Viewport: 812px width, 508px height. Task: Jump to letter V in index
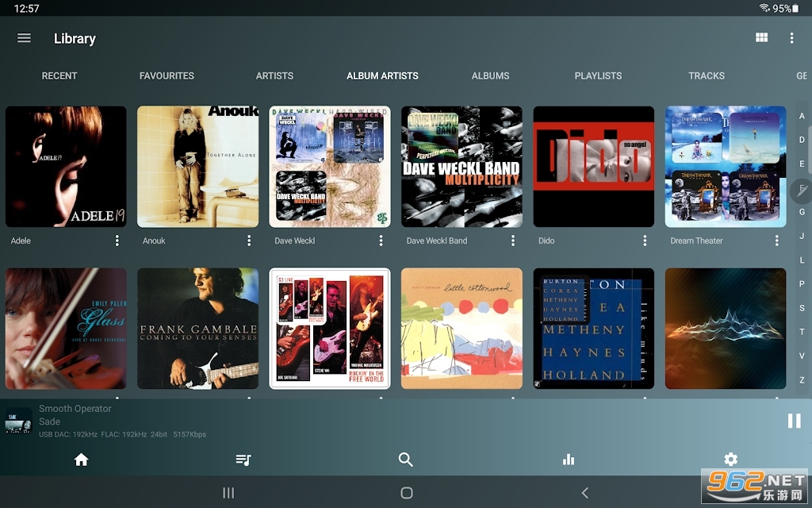point(802,356)
